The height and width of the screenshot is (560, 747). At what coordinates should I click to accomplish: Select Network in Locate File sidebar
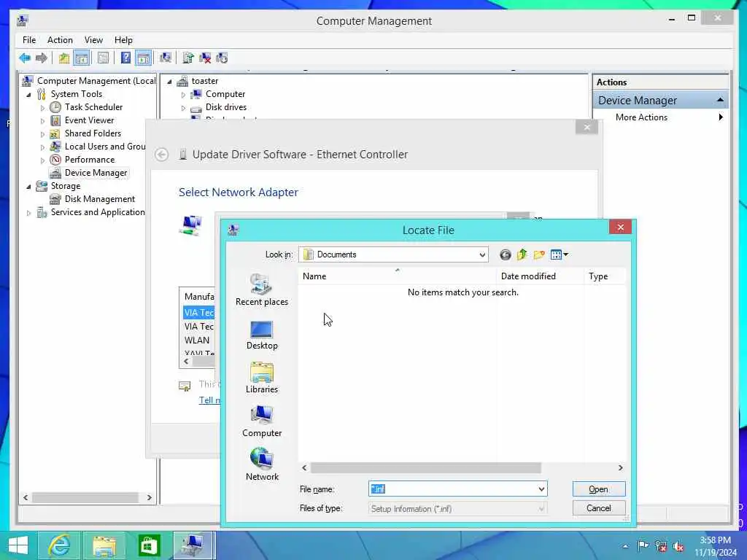[262, 464]
